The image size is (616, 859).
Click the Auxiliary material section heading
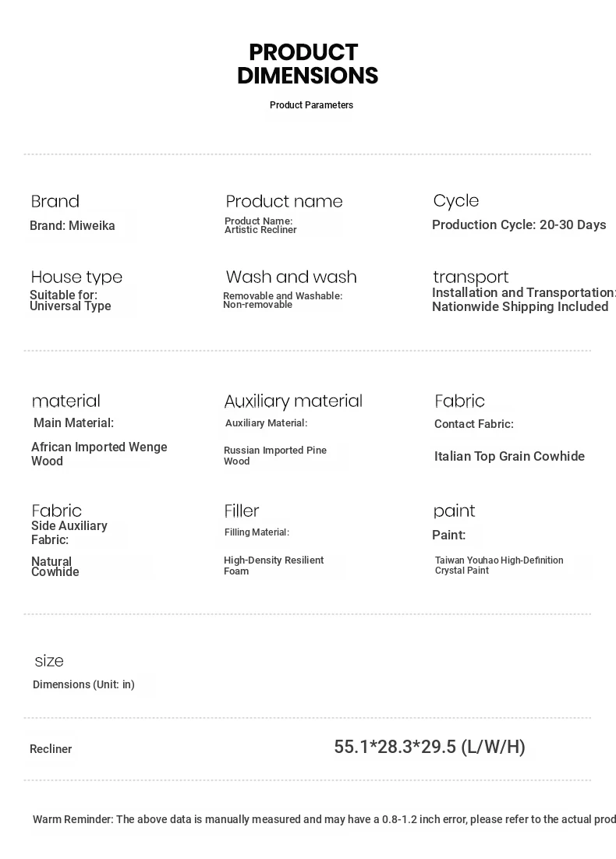pos(293,401)
